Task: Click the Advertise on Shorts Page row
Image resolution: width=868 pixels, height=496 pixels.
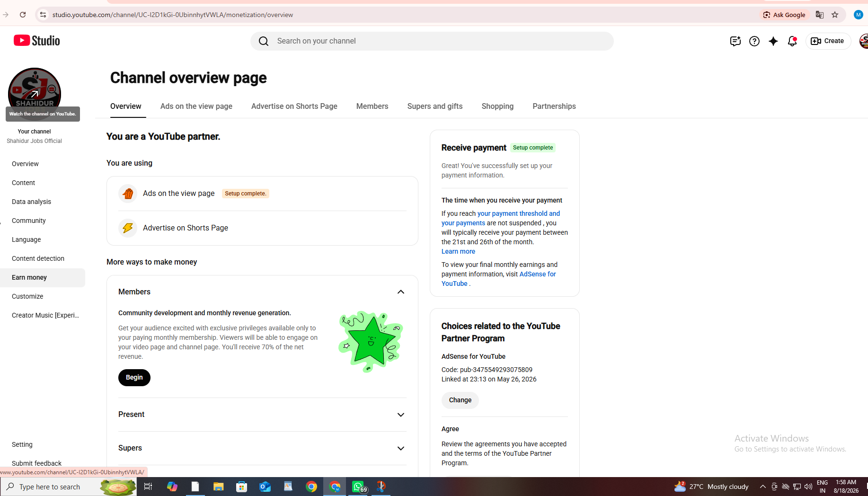Action: [x=262, y=228]
